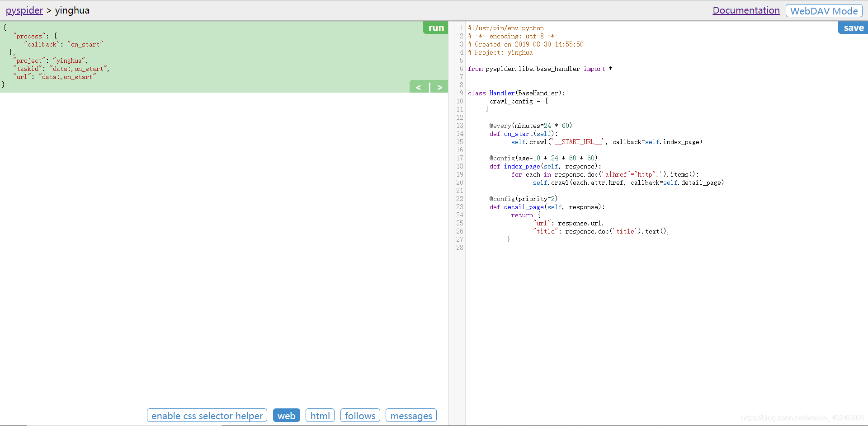Image resolution: width=868 pixels, height=426 pixels.
Task: Click the "title": response.doc('title').text() line
Action: click(x=601, y=231)
